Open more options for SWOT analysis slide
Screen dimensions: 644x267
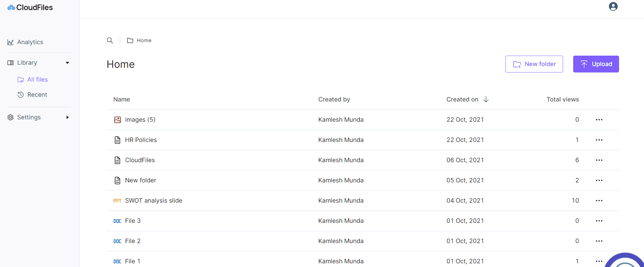[x=599, y=201]
